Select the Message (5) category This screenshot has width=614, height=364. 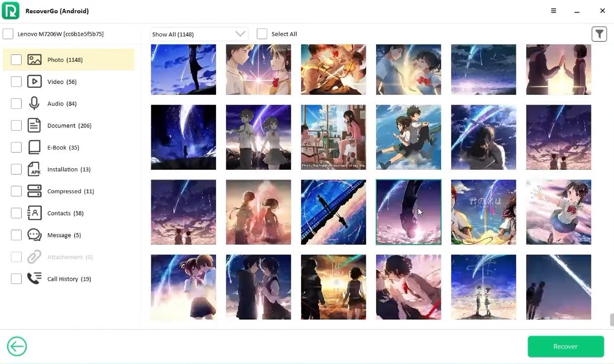coord(69,235)
